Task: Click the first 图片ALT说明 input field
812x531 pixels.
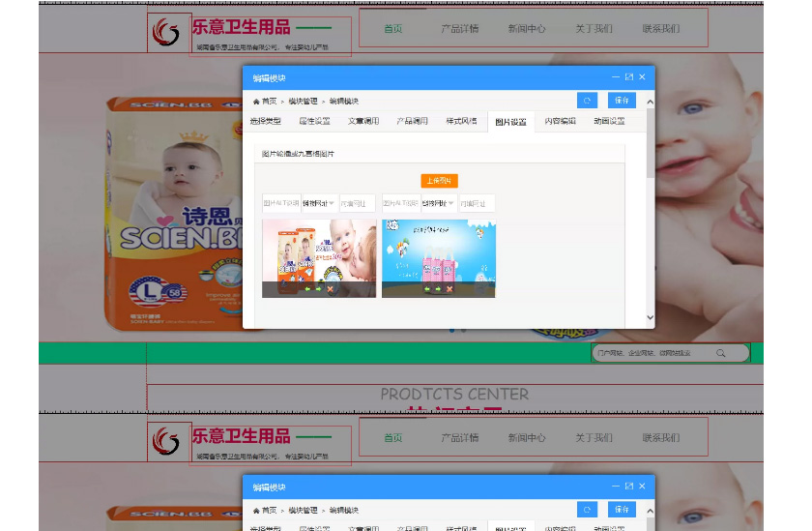Action: pyautogui.click(x=281, y=203)
